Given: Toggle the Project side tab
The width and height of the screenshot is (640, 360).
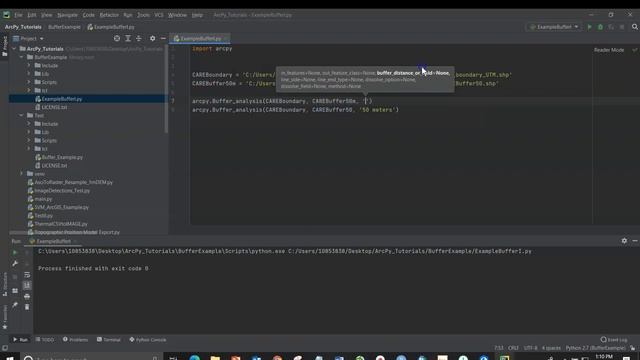Looking at the screenshot, I should [x=5, y=46].
